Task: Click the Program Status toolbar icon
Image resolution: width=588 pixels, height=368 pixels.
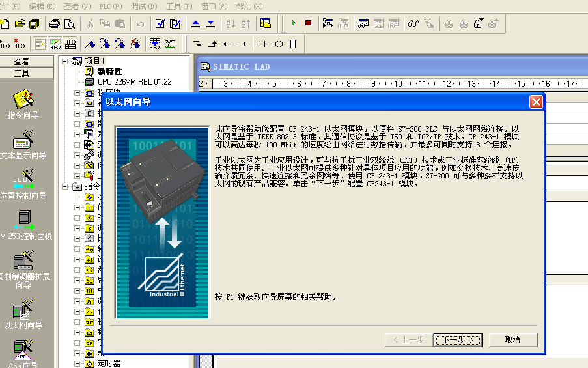Action: point(328,23)
